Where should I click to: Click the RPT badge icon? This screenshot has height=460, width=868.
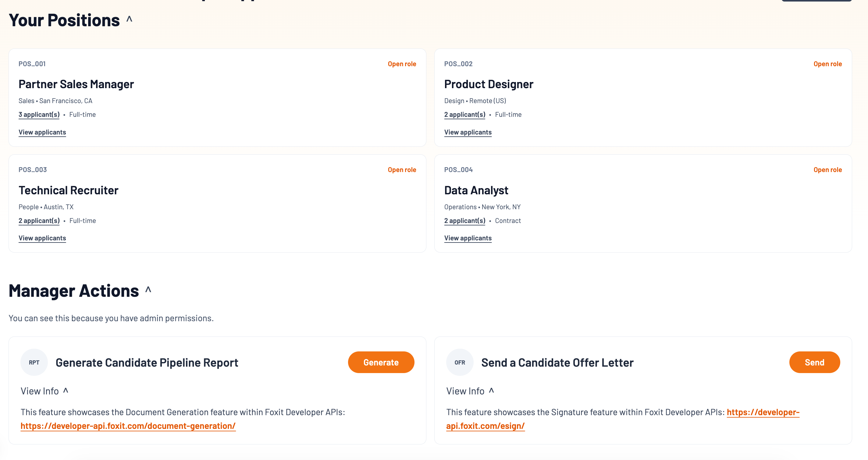pos(34,362)
